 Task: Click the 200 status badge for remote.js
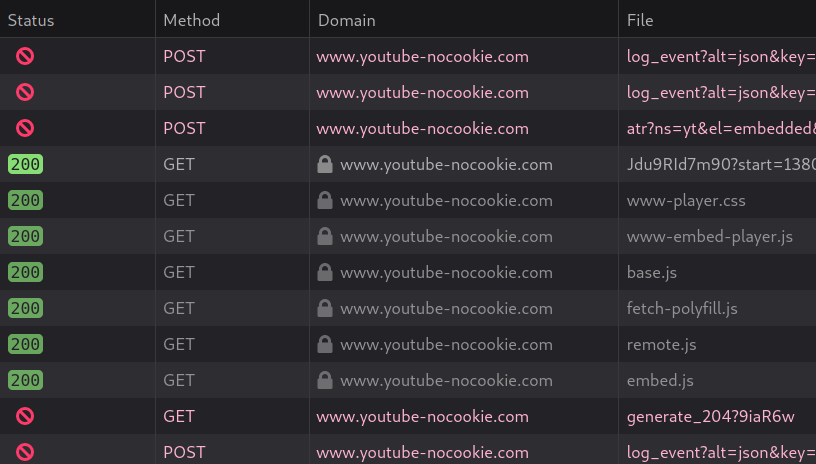(x=26, y=344)
